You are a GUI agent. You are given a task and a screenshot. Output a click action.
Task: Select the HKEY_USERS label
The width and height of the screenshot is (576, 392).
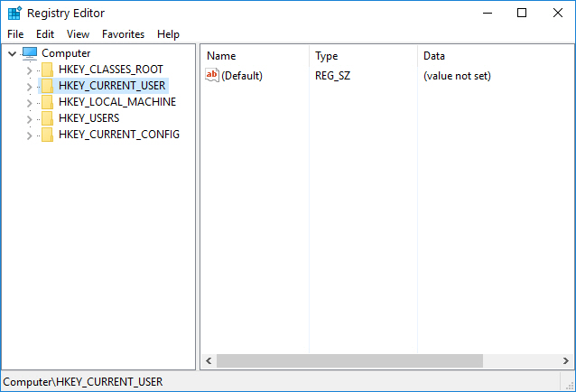[89, 118]
